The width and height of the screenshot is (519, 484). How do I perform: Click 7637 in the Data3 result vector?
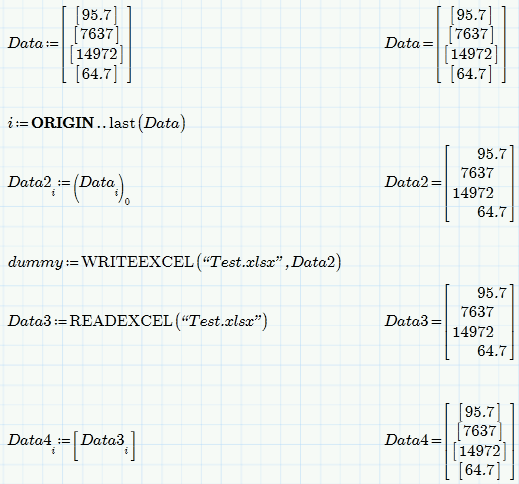click(x=477, y=312)
